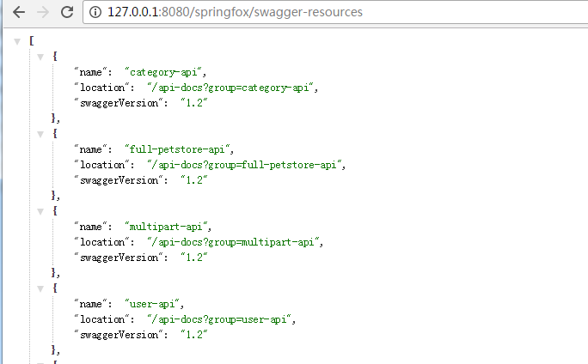
Task: Select the "full-petstore-api" name value
Action: coord(177,149)
